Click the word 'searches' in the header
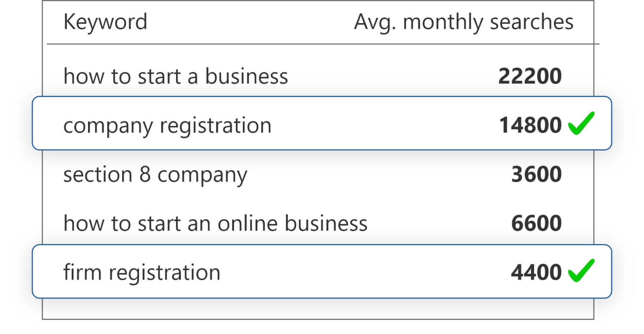This screenshot has width=644, height=334. [x=532, y=22]
